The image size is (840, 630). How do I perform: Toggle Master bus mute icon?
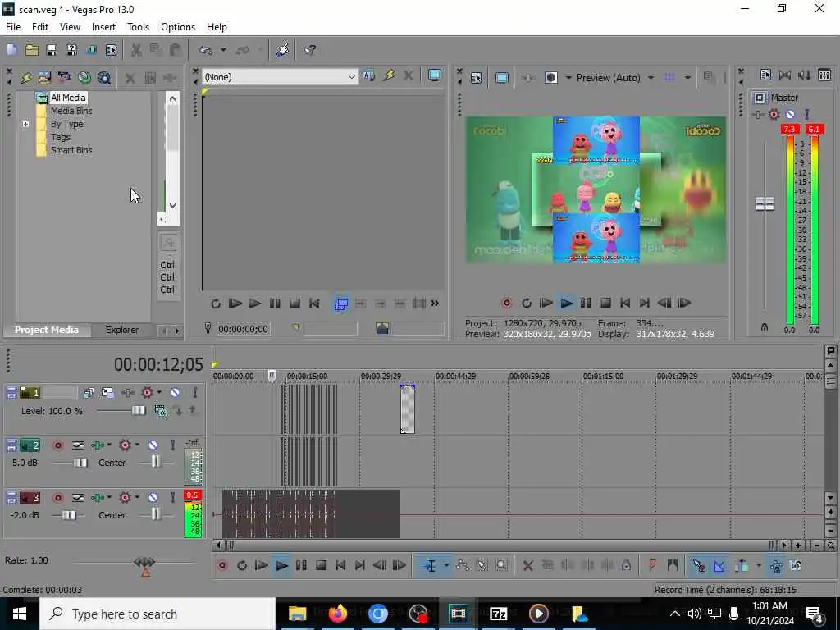[x=790, y=114]
